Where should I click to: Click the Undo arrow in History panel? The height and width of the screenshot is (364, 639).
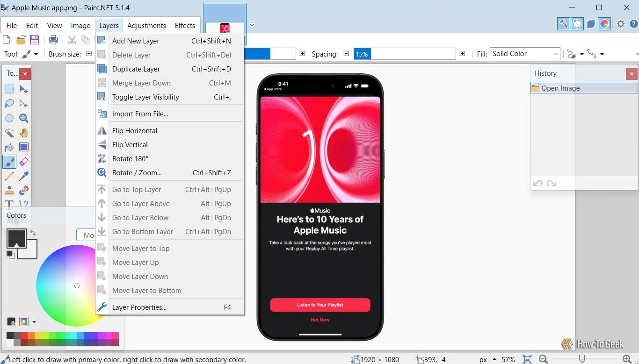tap(538, 184)
